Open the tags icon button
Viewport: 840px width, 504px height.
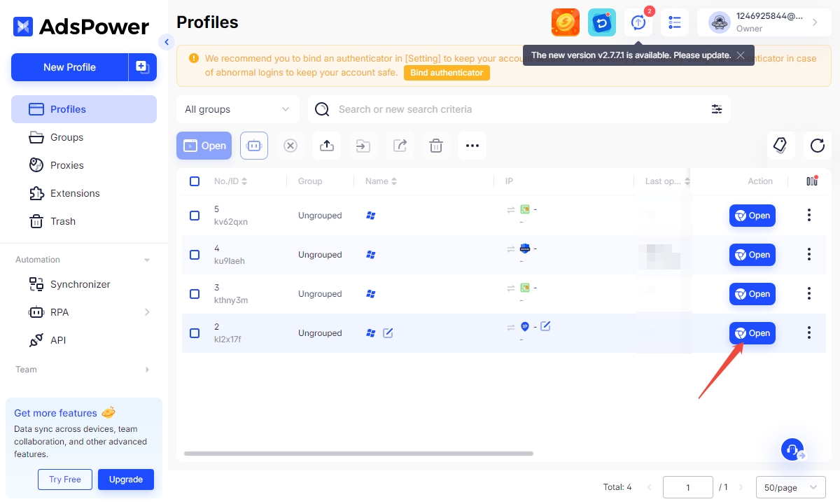pyautogui.click(x=780, y=146)
